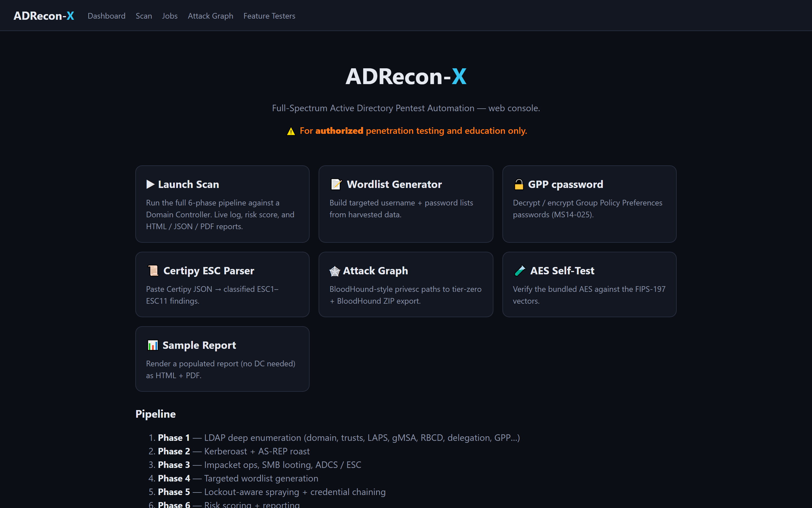Image resolution: width=812 pixels, height=508 pixels.
Task: Click 'Decrypt / encrypt Group Policy Preferences' text
Action: pos(588,209)
